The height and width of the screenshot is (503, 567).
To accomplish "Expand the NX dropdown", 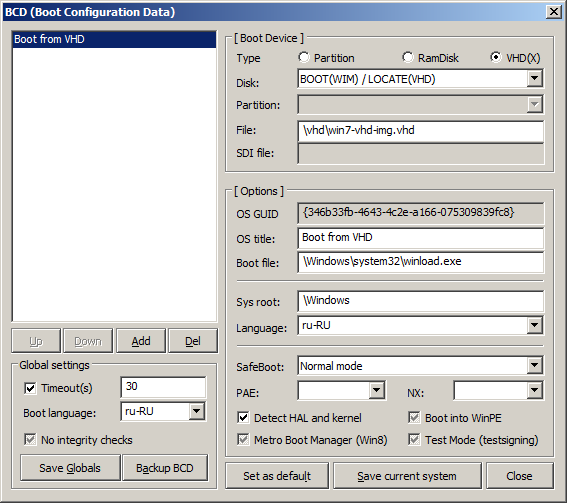I will [x=534, y=390].
